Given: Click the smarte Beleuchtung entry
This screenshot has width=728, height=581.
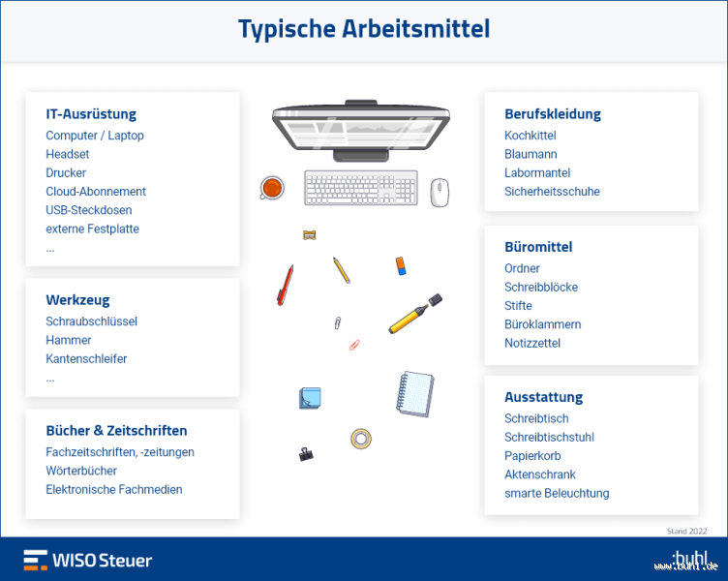Looking at the screenshot, I should (x=557, y=493).
